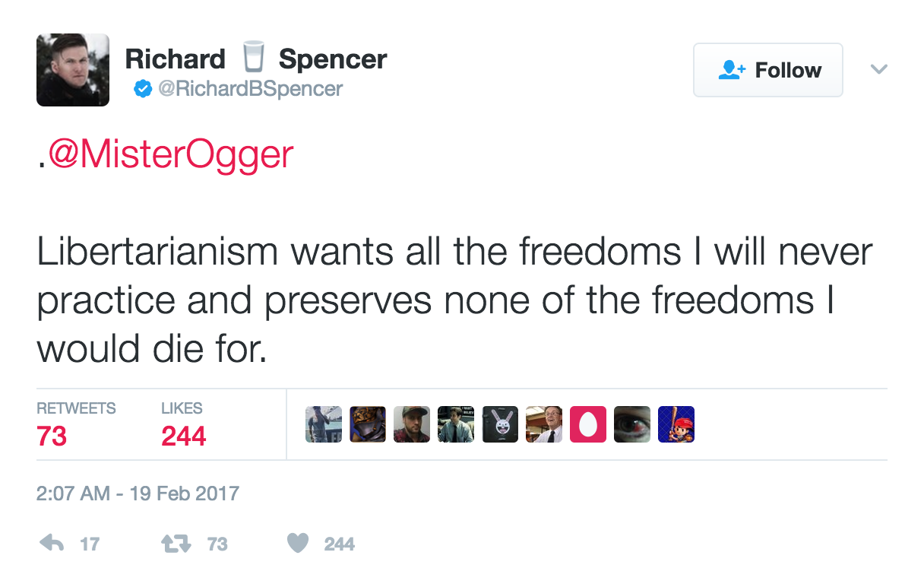View the 73 retweets list

coord(76,424)
